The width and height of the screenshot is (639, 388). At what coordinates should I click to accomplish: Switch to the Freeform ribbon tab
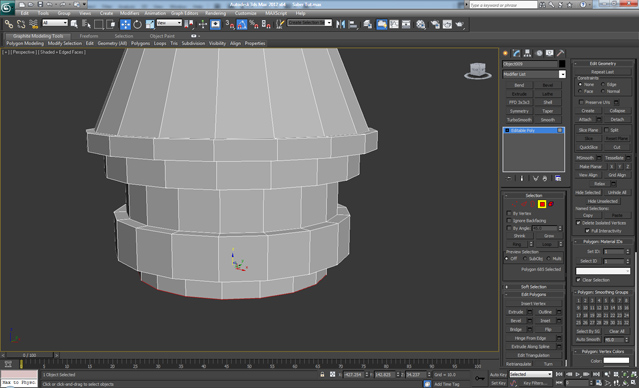point(89,36)
